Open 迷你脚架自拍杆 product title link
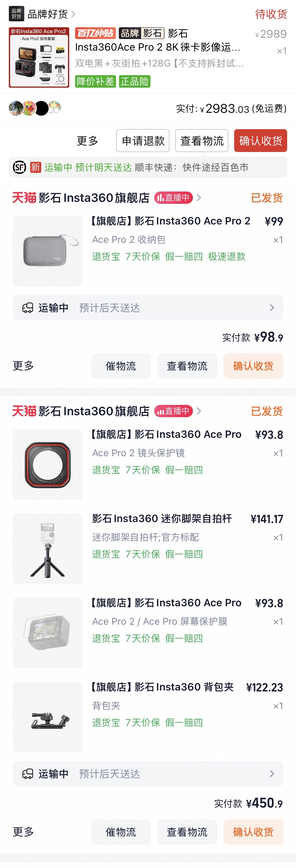The width and height of the screenshot is (296, 868). click(x=162, y=518)
